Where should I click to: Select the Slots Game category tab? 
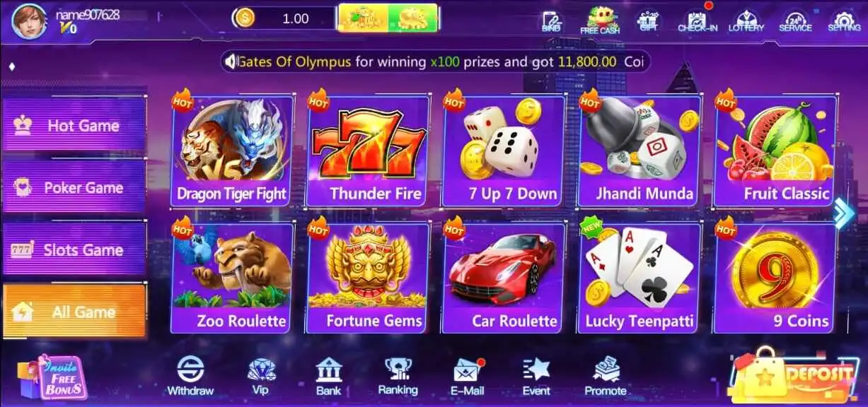74,249
